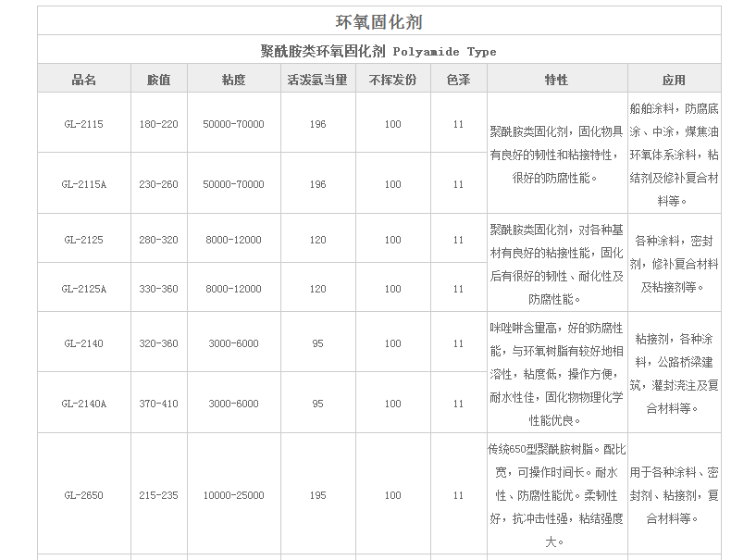Click product name GL-2125
The width and height of the screenshot is (756, 560).
click(x=84, y=240)
